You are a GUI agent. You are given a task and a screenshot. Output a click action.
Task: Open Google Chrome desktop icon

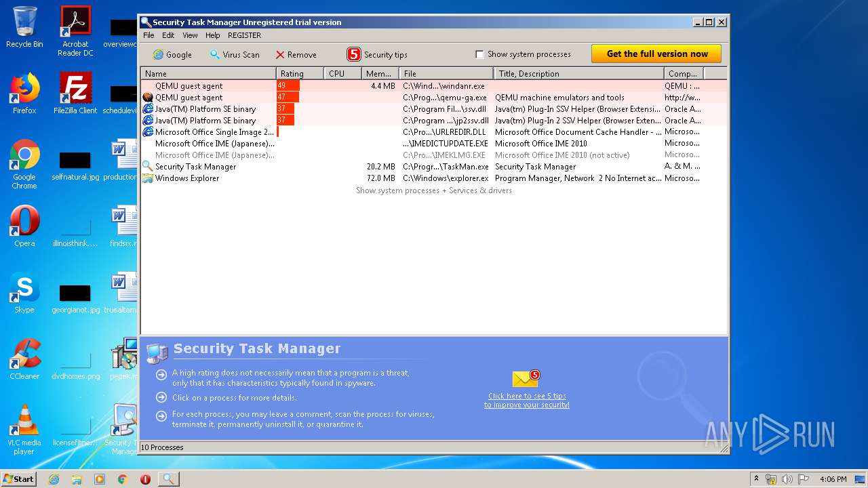[24, 164]
